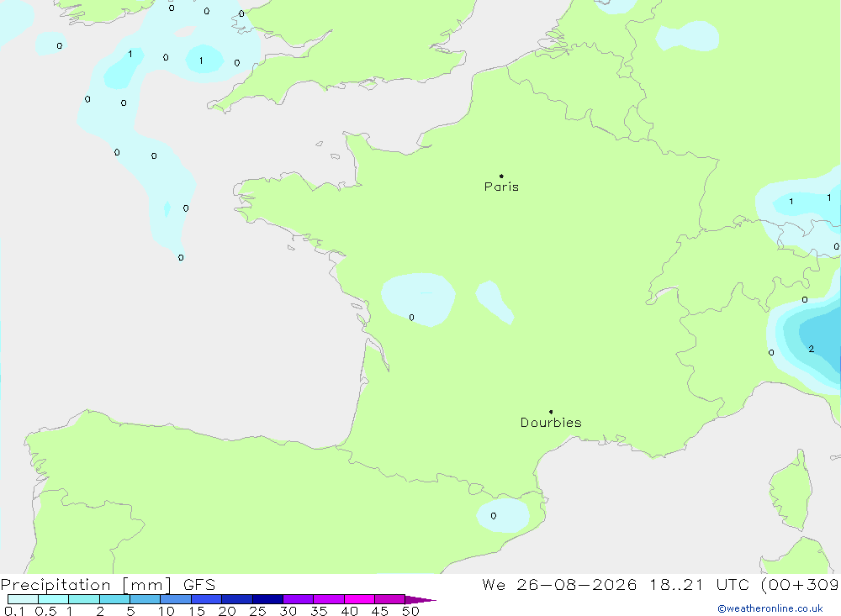This screenshot has height=616, width=841.
Task: Click the legend label '40'
Action: 350,611
